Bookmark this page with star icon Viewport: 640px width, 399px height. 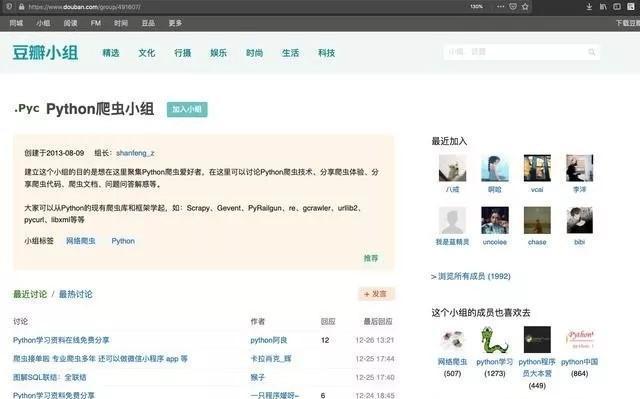[525, 7]
